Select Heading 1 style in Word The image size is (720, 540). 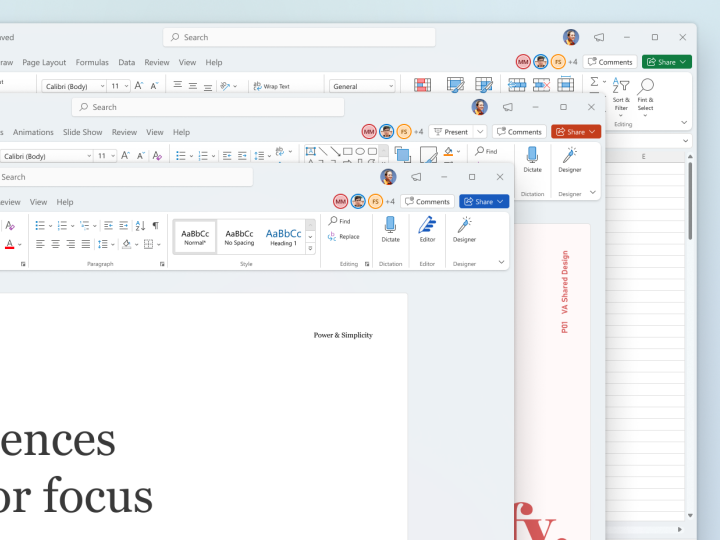(x=283, y=237)
